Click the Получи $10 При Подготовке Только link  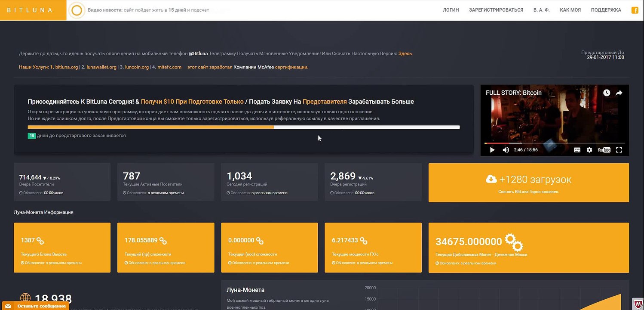pyautogui.click(x=192, y=102)
